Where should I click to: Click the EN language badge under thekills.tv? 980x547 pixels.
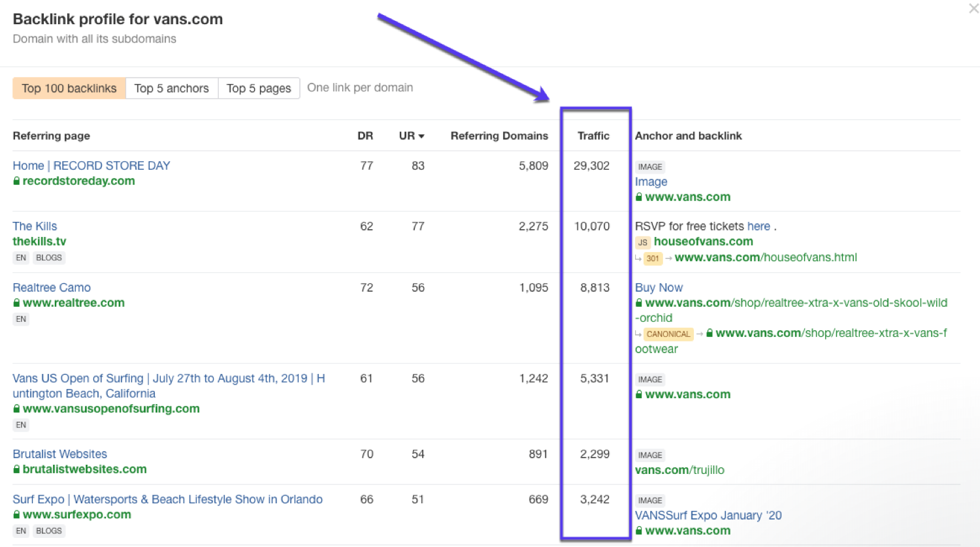tap(20, 257)
